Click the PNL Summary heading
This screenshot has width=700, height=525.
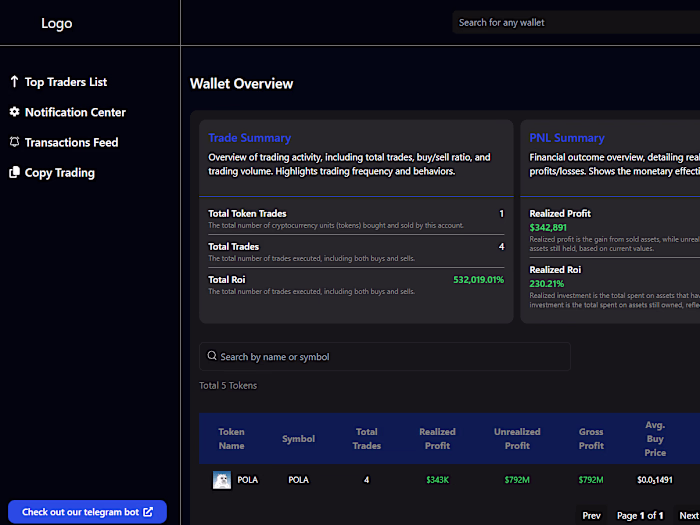(x=567, y=138)
